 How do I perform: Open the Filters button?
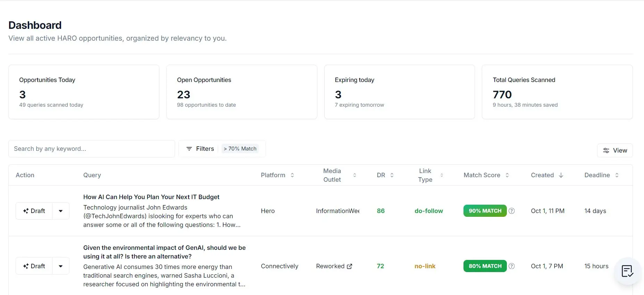(200, 149)
